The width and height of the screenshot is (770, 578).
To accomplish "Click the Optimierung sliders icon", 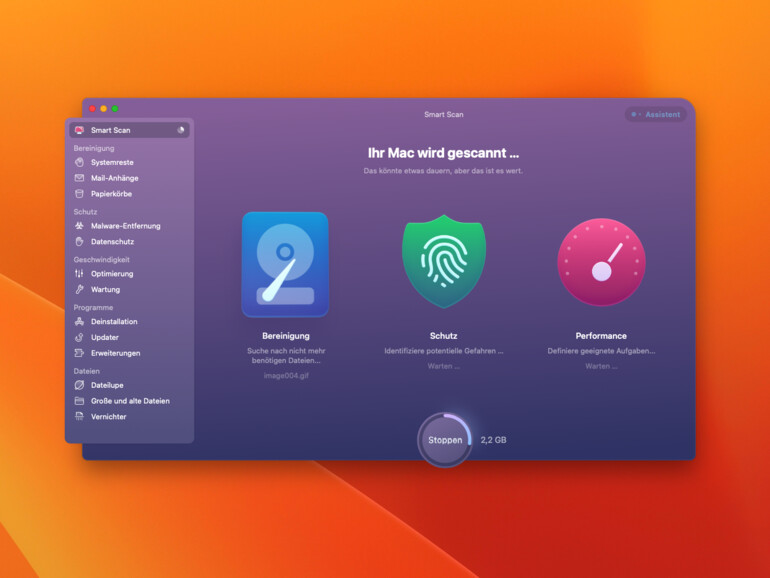I will 80,274.
